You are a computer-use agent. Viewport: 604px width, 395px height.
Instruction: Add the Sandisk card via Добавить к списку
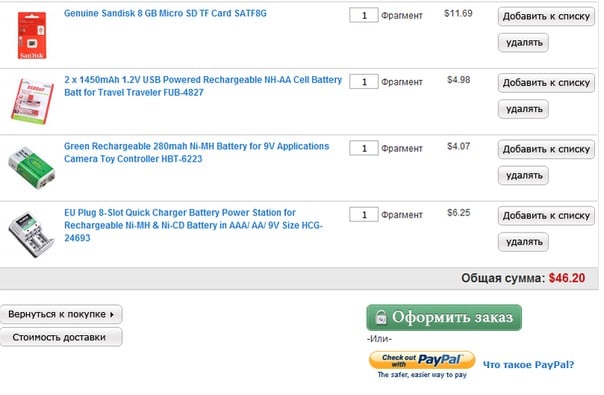pyautogui.click(x=546, y=17)
